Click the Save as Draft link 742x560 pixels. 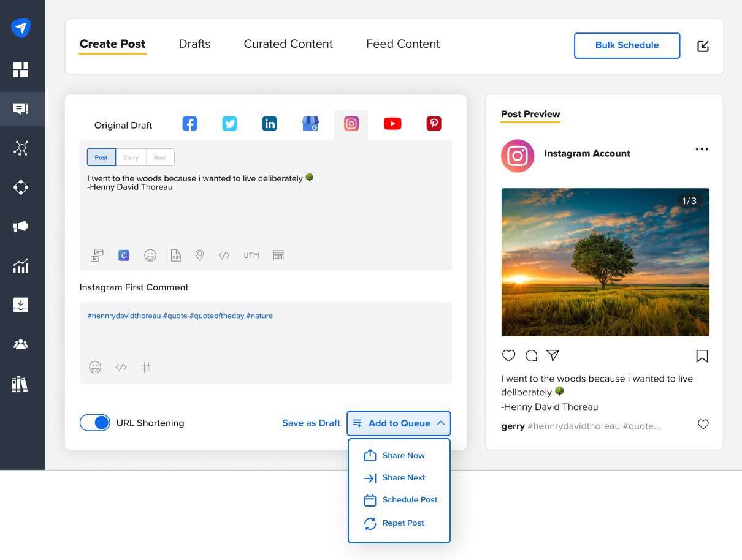click(311, 423)
